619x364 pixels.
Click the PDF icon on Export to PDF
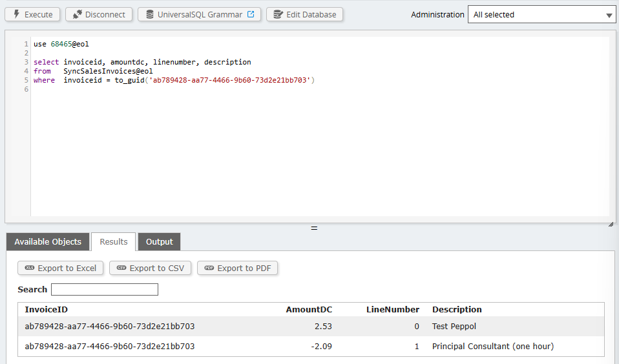click(x=209, y=268)
